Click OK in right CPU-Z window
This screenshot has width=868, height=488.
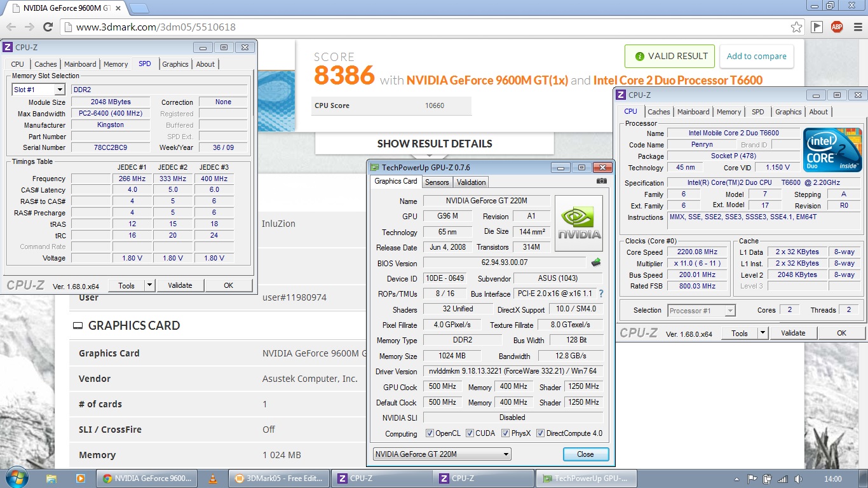pos(841,333)
